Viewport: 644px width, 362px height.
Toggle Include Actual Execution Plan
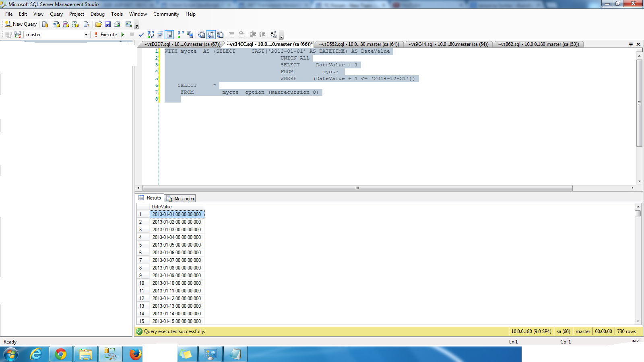click(181, 35)
